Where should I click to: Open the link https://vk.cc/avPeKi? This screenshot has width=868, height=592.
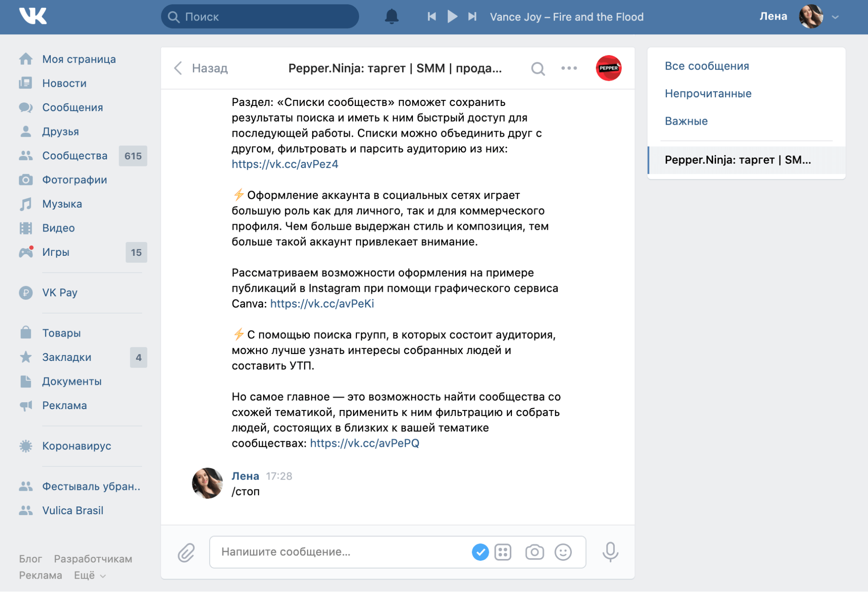(322, 304)
